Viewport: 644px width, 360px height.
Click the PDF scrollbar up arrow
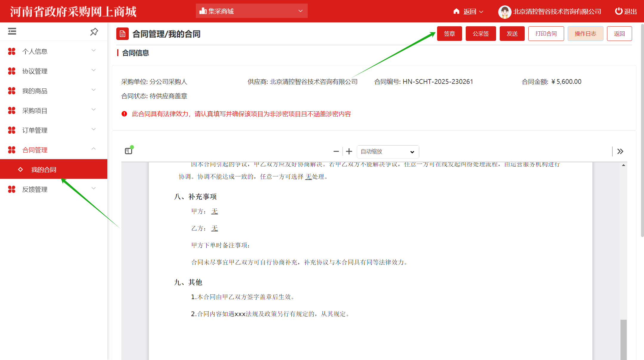623,165
